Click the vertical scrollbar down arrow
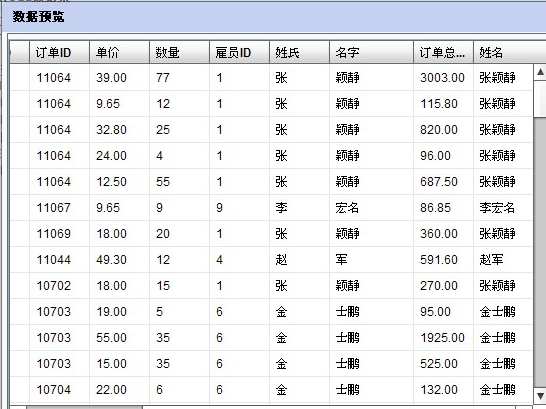This screenshot has height=409, width=546. point(540,396)
